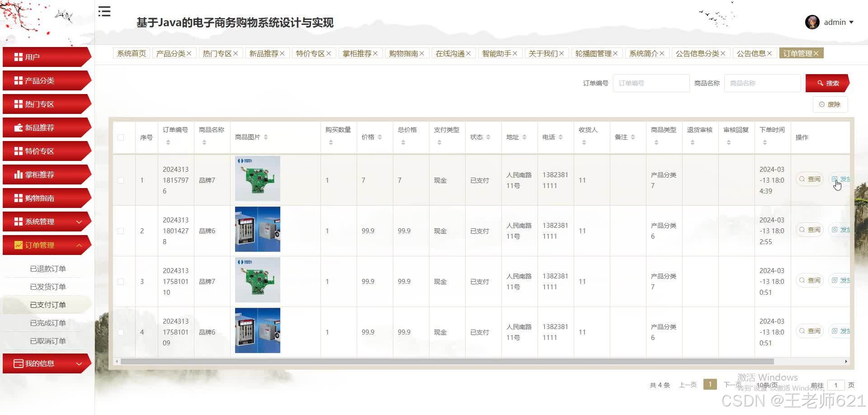This screenshot has width=868, height=415.
Task: Expand the 系统管理 sidebar section
Action: 47,222
